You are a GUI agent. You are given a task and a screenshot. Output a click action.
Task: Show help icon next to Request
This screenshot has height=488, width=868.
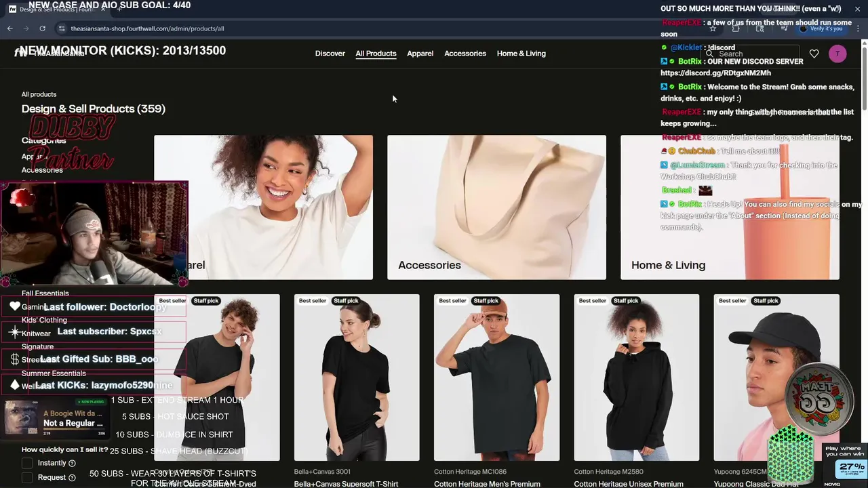pos(71,477)
